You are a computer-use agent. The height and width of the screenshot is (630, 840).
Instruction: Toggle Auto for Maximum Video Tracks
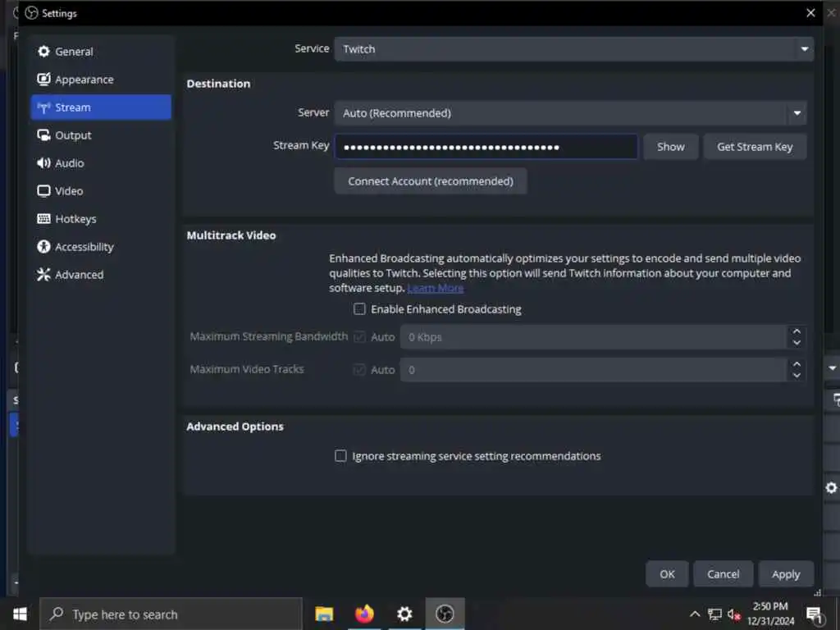[x=359, y=370]
